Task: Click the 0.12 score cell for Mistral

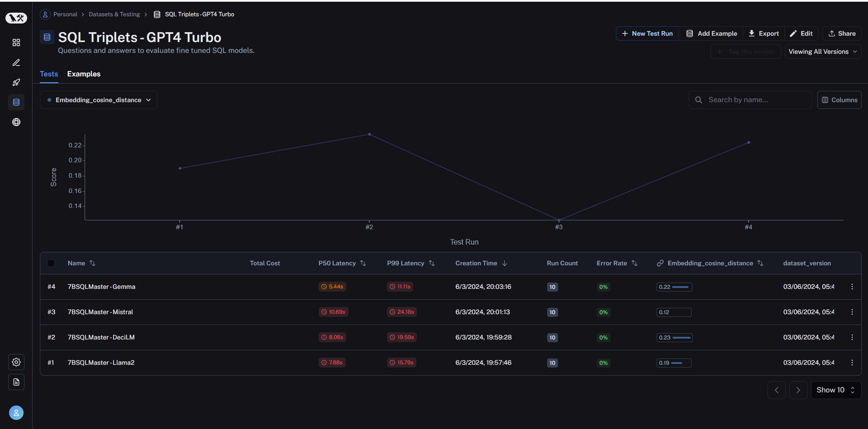Action: (674, 312)
